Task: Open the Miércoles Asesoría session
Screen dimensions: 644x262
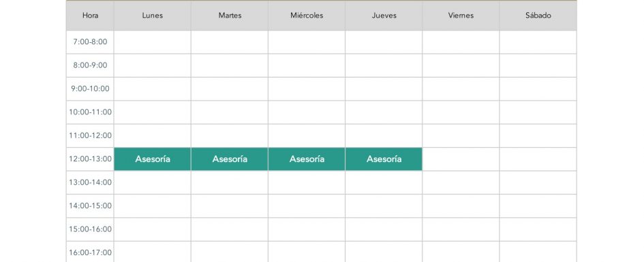Action: coord(307,159)
